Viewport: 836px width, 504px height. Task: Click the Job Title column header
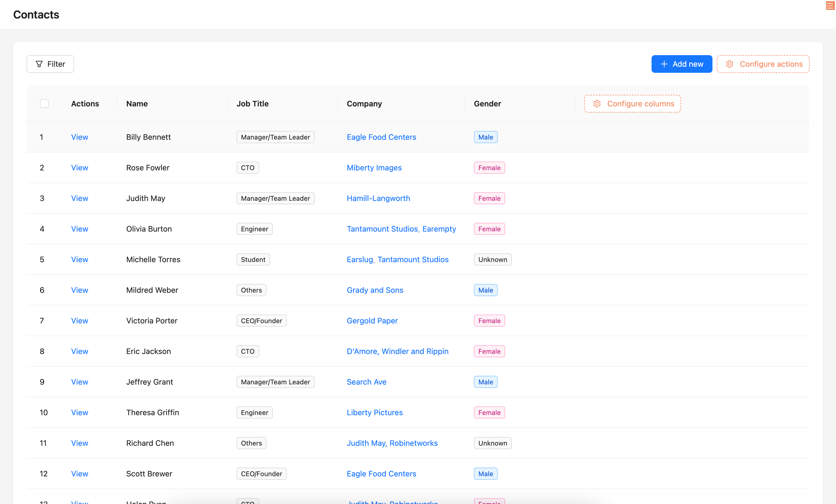point(253,104)
